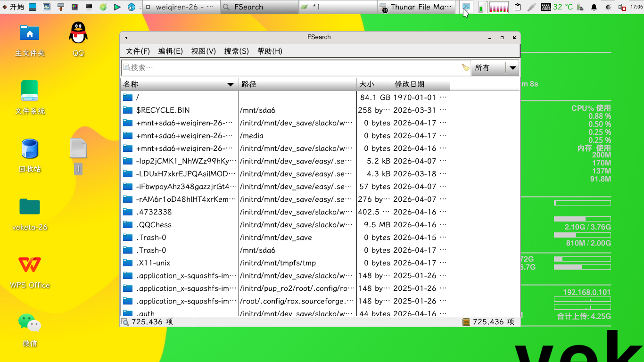Launch the 微信 WeChat desktop icon
The height and width of the screenshot is (362, 644).
30,330
